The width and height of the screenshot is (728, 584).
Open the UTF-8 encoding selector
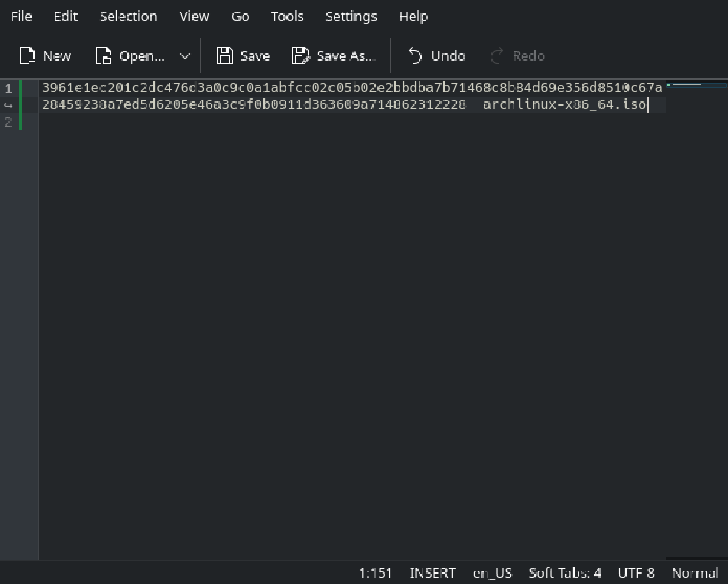[x=636, y=573]
